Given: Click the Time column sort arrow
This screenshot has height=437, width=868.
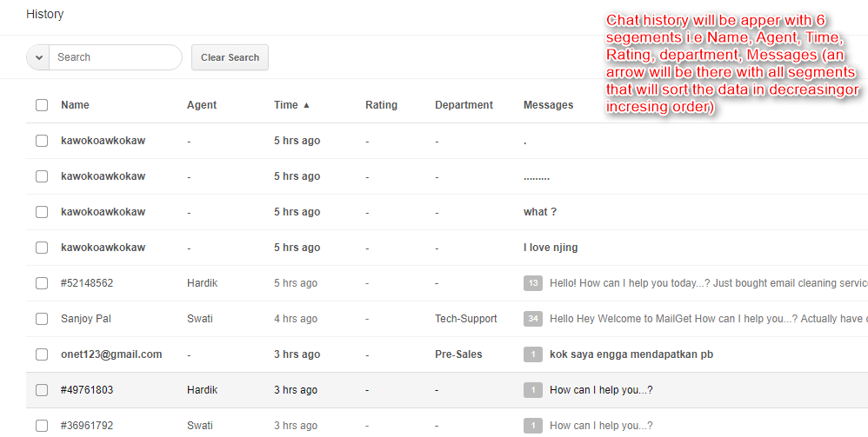Looking at the screenshot, I should coord(306,105).
